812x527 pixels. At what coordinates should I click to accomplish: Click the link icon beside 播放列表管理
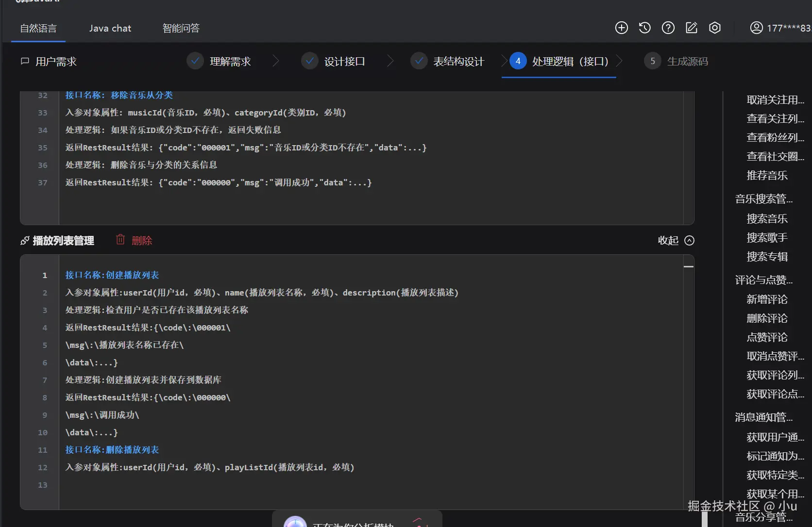coord(25,240)
